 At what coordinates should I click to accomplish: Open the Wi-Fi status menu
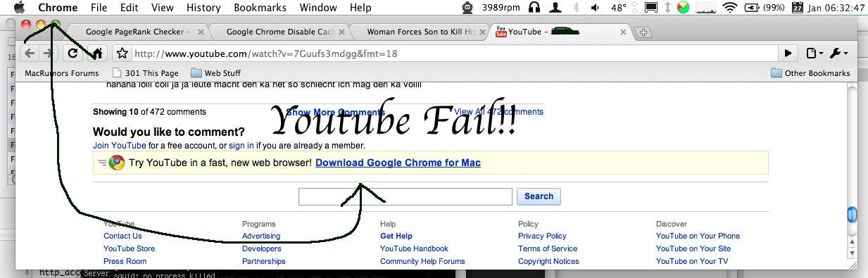click(x=730, y=8)
